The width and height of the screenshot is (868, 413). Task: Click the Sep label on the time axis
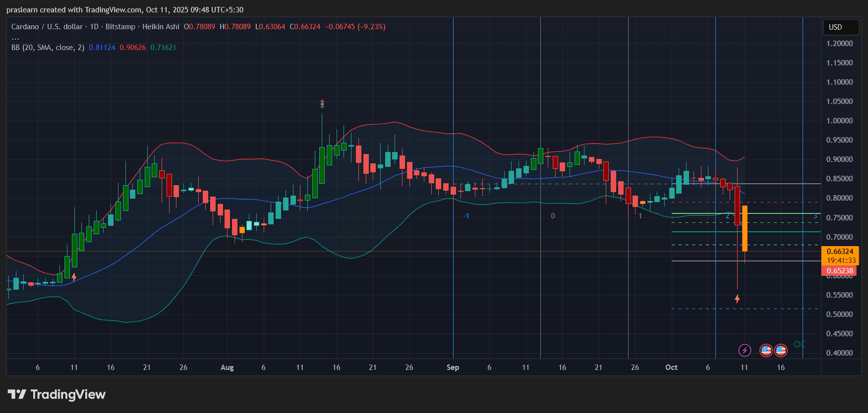point(453,367)
